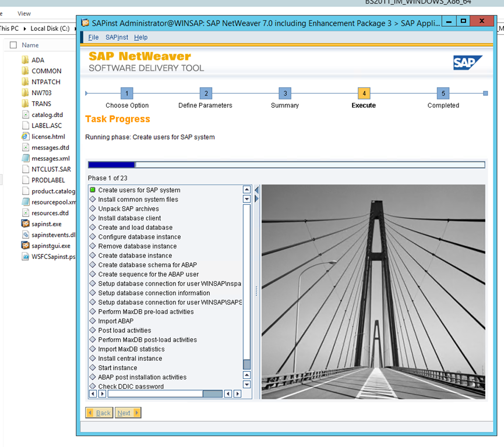Screen dimensions: 504x447
Task: Select the green Create users phase icon
Action: (92, 190)
